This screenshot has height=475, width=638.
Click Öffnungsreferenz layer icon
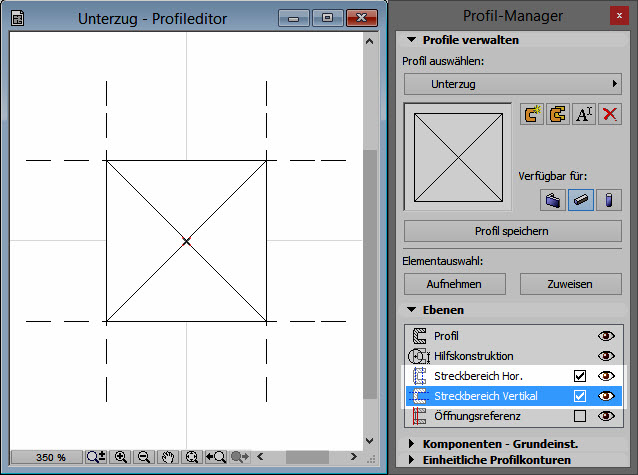pos(419,416)
